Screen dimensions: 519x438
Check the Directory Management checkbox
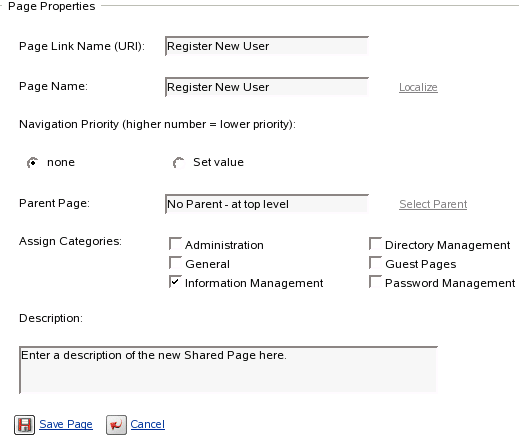coord(375,244)
